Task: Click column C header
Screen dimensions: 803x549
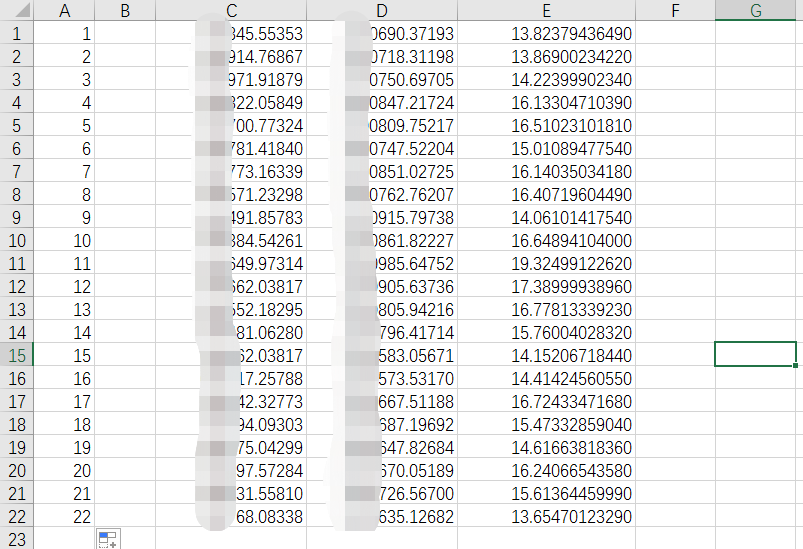Action: coord(231,11)
